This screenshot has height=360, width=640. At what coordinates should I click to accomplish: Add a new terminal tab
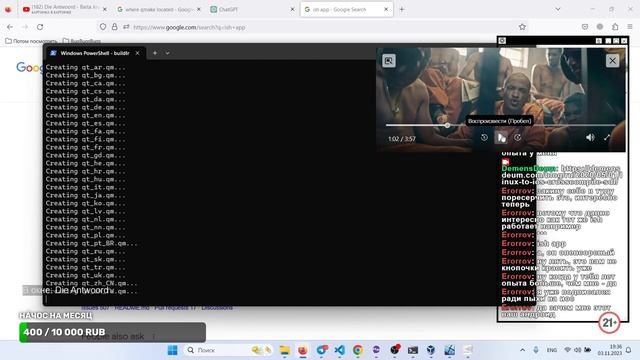pyautogui.click(x=155, y=53)
